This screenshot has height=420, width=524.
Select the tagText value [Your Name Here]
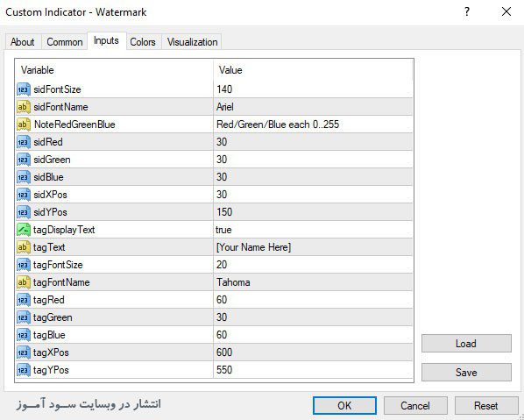coord(253,247)
